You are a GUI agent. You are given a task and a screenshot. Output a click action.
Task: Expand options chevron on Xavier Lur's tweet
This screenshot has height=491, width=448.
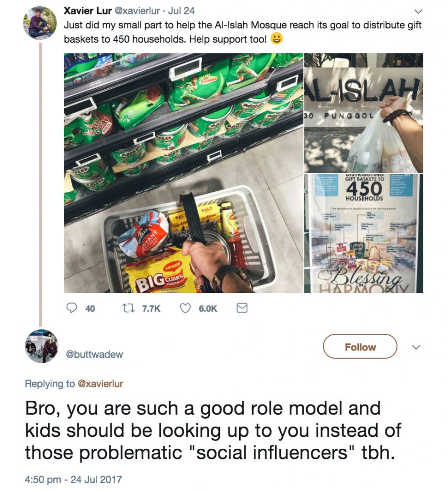pos(418,12)
